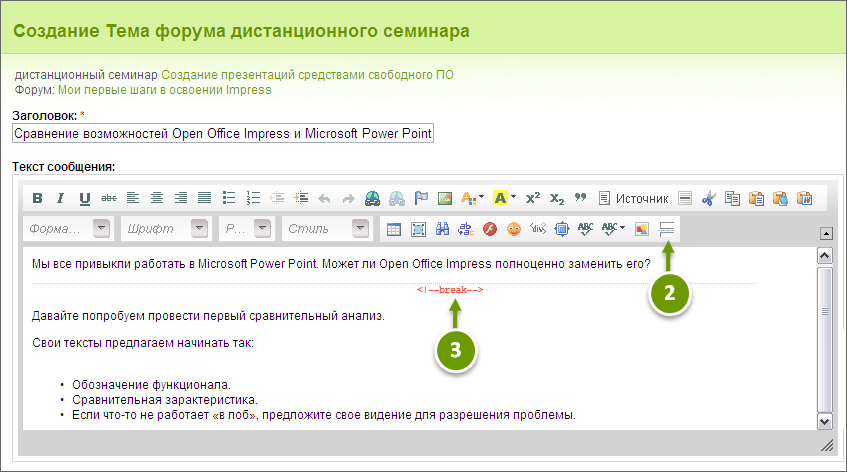847x472 pixels.
Task: Decrease indent of paragraph
Action: 277,198
